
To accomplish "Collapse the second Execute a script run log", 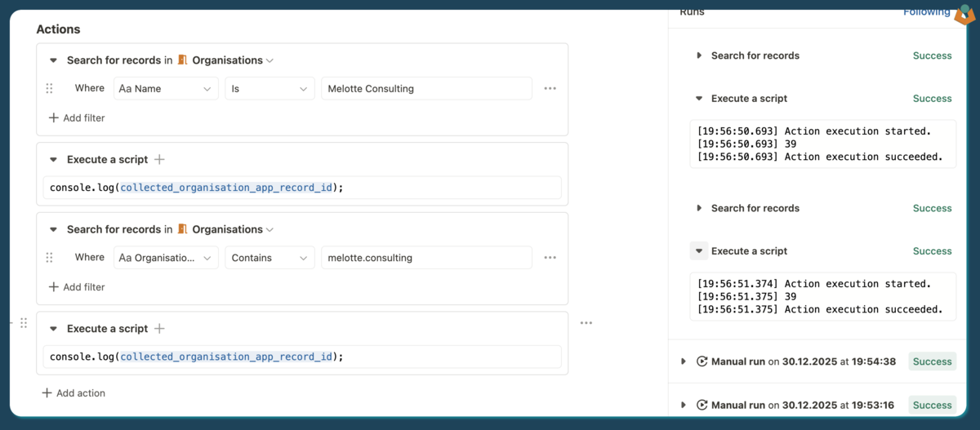I will click(x=699, y=251).
